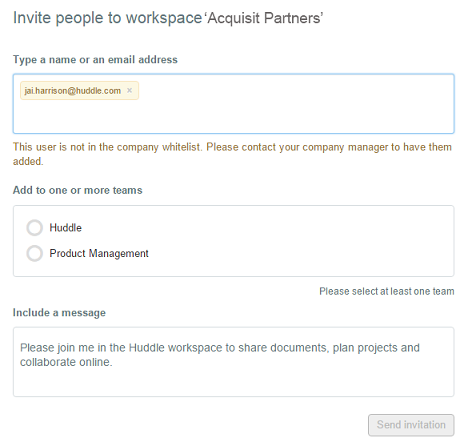This screenshot has width=464, height=446.
Task: Click the 'Add to one or more teams' label
Action: pyautogui.click(x=77, y=190)
